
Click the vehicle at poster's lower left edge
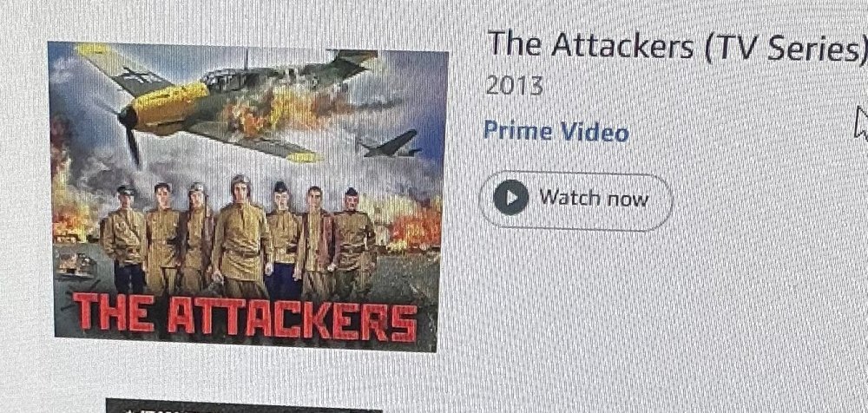pyautogui.click(x=76, y=264)
